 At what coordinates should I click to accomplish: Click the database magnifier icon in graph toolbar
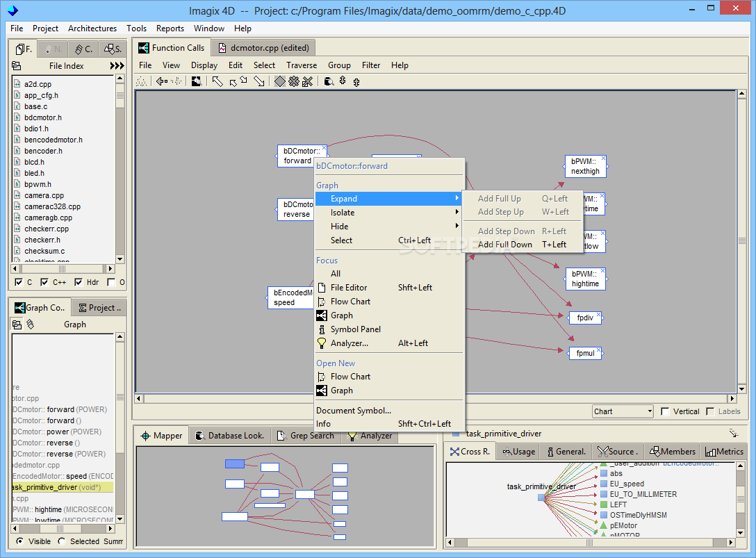pyautogui.click(x=196, y=81)
